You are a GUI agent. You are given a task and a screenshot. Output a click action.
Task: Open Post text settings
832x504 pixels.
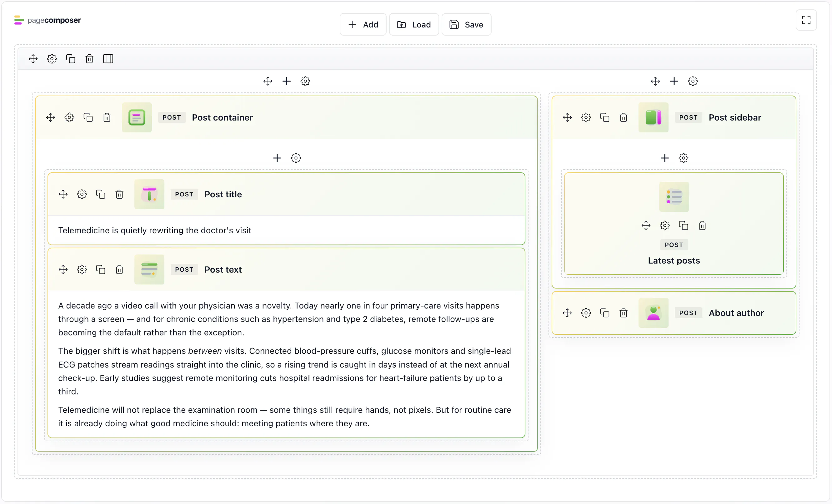pyautogui.click(x=82, y=269)
